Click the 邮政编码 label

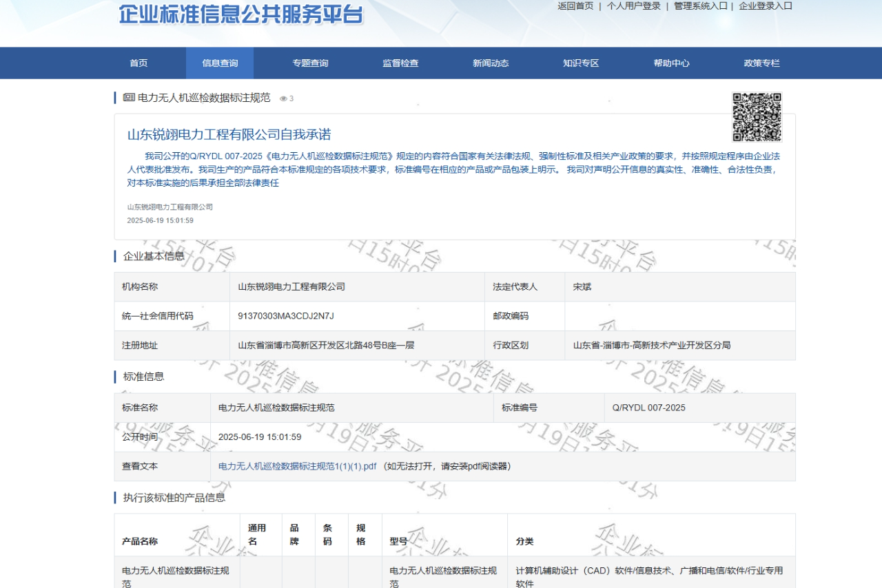(511, 316)
